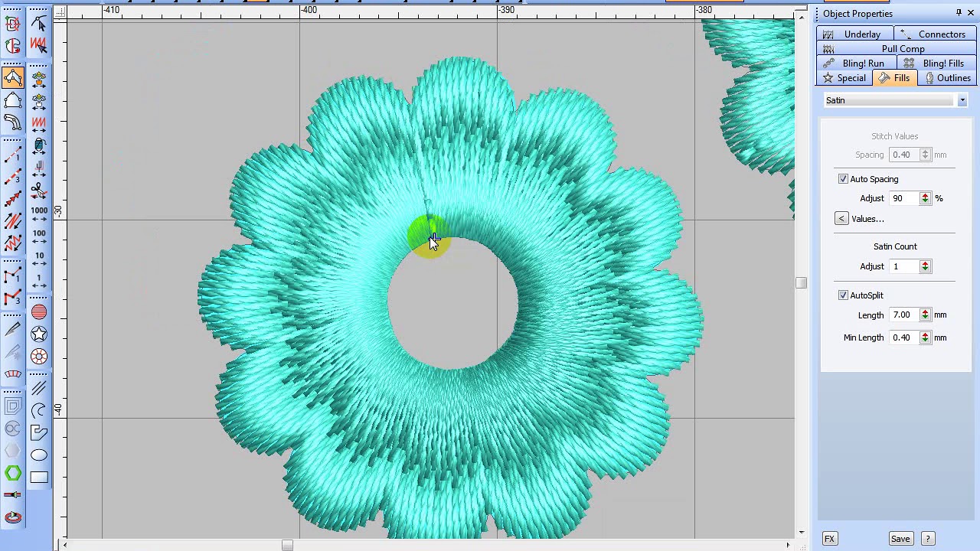Toggle the AutoSplit checkbox
The height and width of the screenshot is (551, 980).
pos(844,295)
